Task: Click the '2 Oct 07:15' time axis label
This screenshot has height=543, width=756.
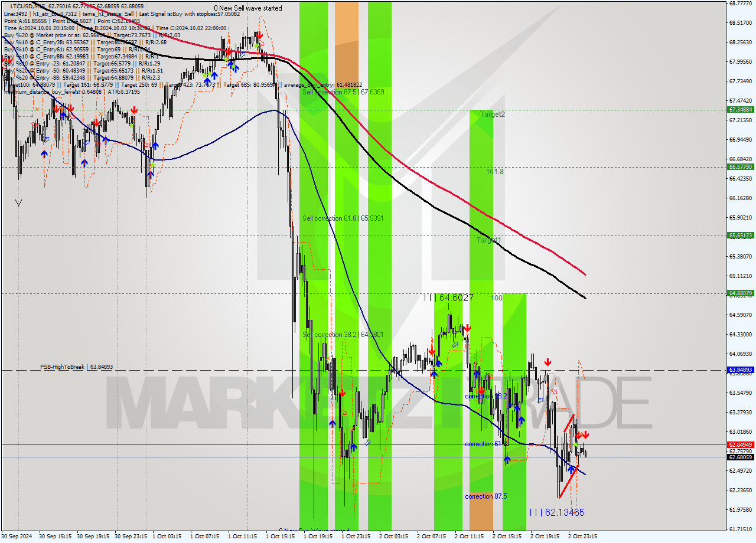Action: pos(432,537)
